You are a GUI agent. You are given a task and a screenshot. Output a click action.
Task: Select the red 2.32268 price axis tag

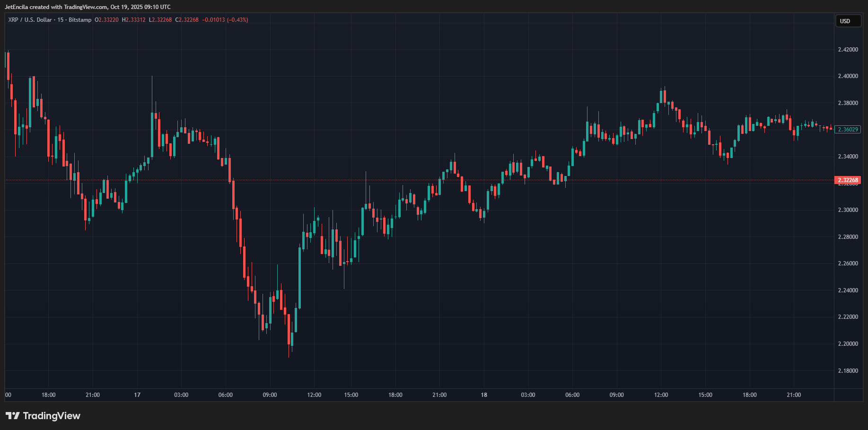[x=848, y=180]
